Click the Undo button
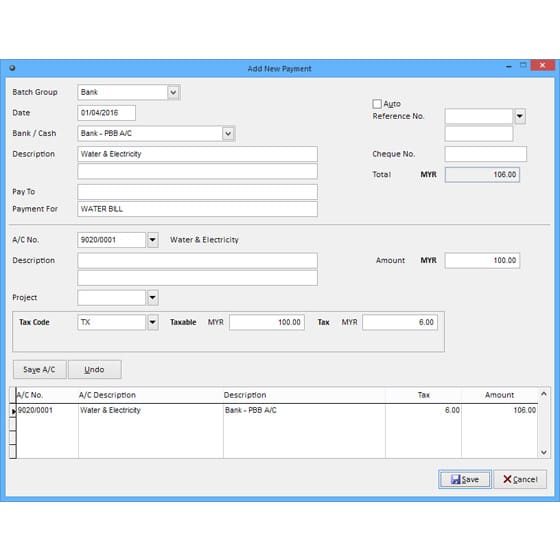This screenshot has height=560, width=560. pos(95,369)
